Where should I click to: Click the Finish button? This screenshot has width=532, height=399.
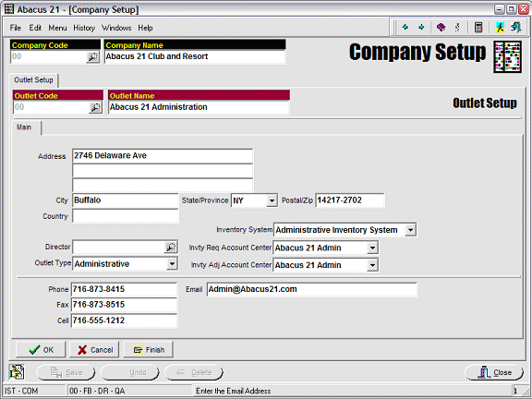click(x=149, y=350)
